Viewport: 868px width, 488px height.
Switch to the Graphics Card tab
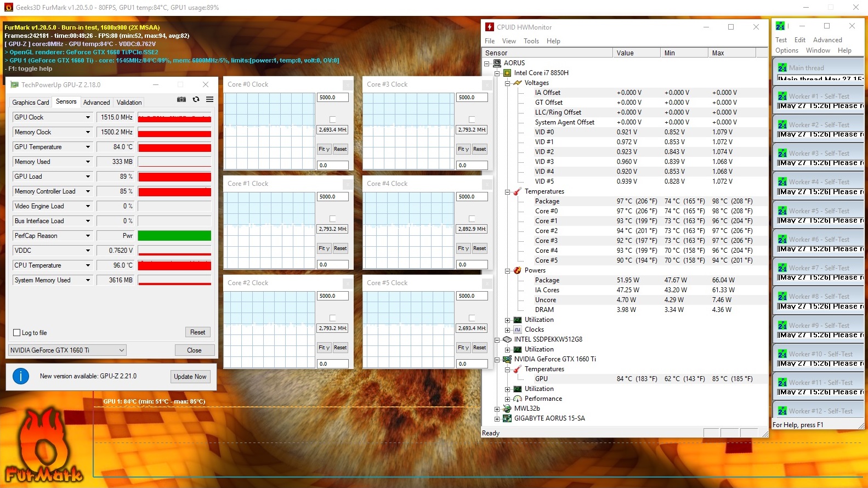[x=31, y=103]
